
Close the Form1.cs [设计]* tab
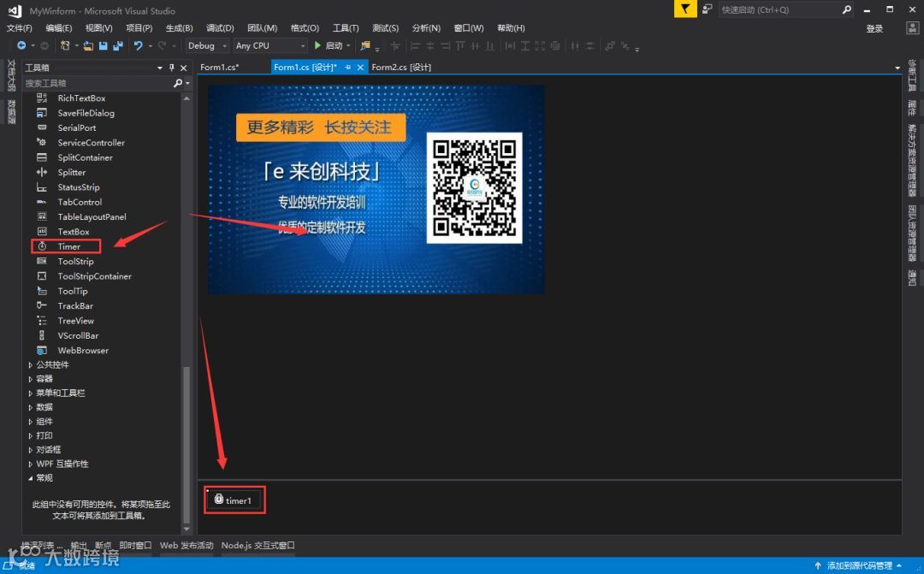[360, 68]
